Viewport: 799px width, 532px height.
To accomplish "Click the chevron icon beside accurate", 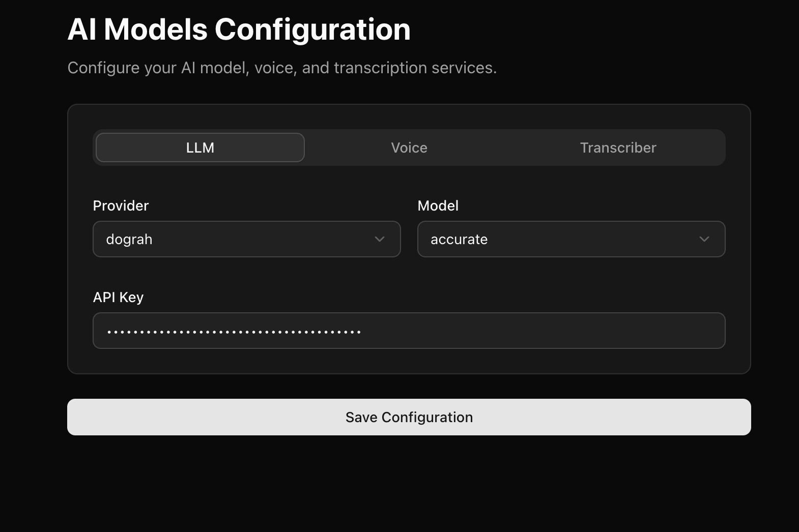I will 704,239.
